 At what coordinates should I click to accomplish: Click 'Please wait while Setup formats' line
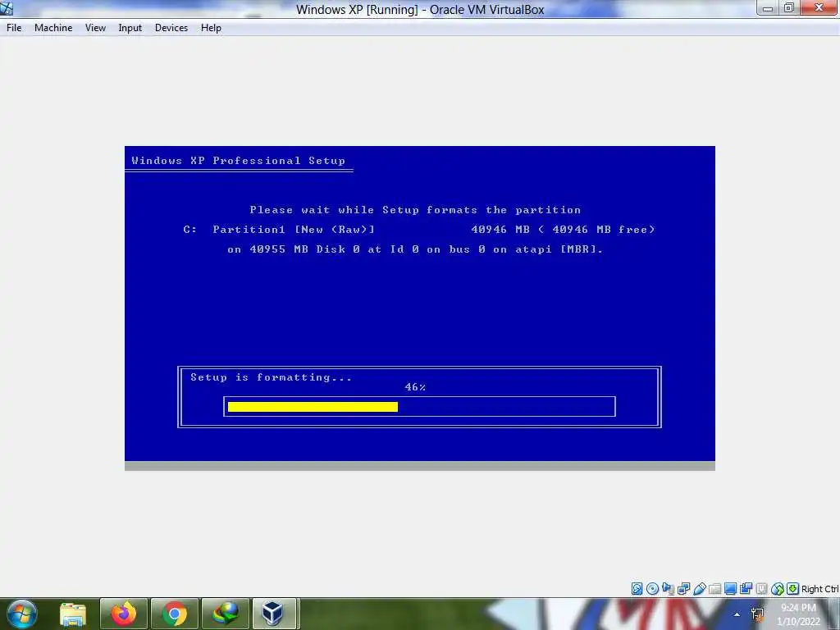[x=415, y=210]
